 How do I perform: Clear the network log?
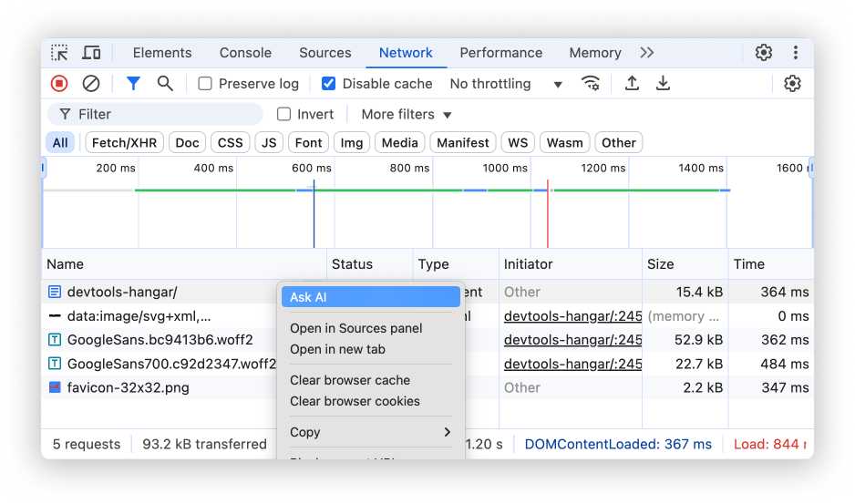click(x=91, y=84)
